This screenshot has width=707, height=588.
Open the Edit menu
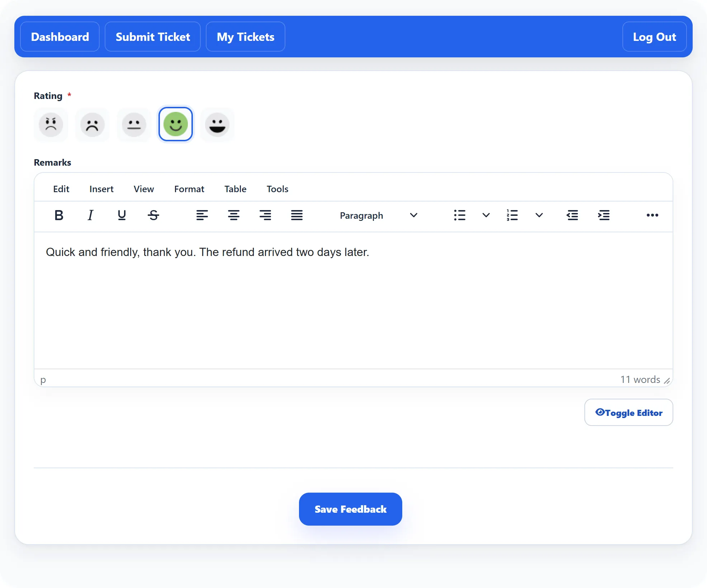click(x=61, y=189)
